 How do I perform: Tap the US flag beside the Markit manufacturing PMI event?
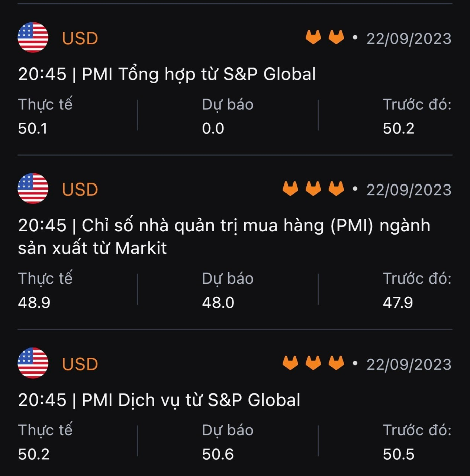[33, 189]
